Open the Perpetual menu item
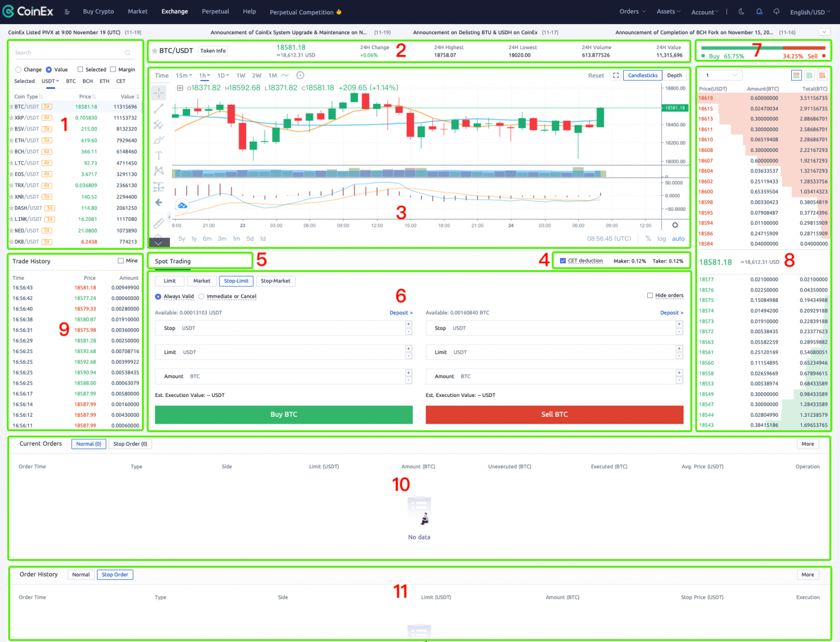The height and width of the screenshot is (642, 840). click(215, 12)
